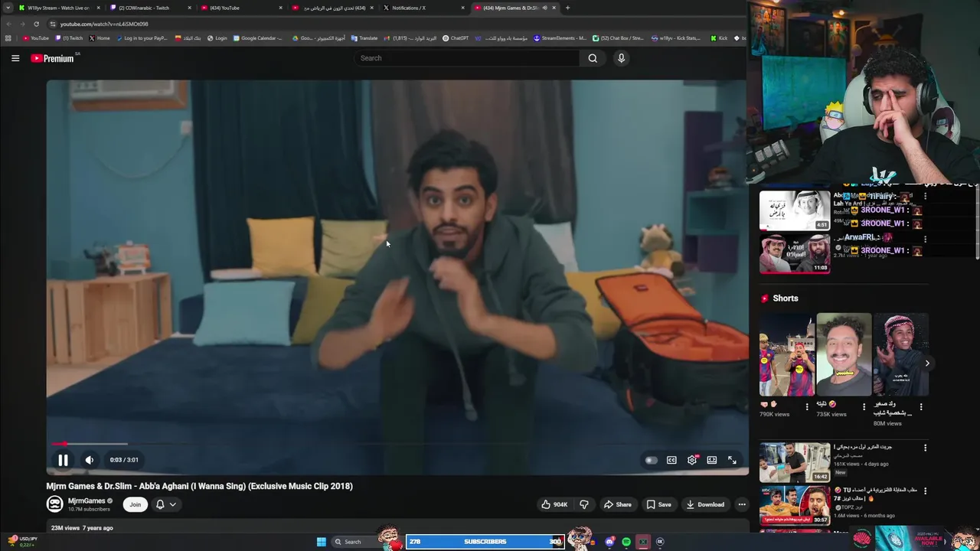
Task: Click into the YouTube search box
Action: click(x=467, y=58)
